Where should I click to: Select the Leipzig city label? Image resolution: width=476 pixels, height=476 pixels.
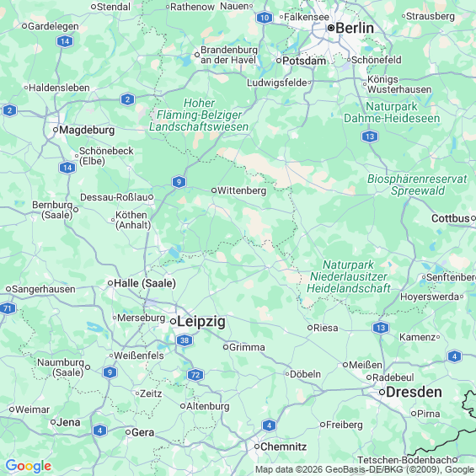coord(201,322)
